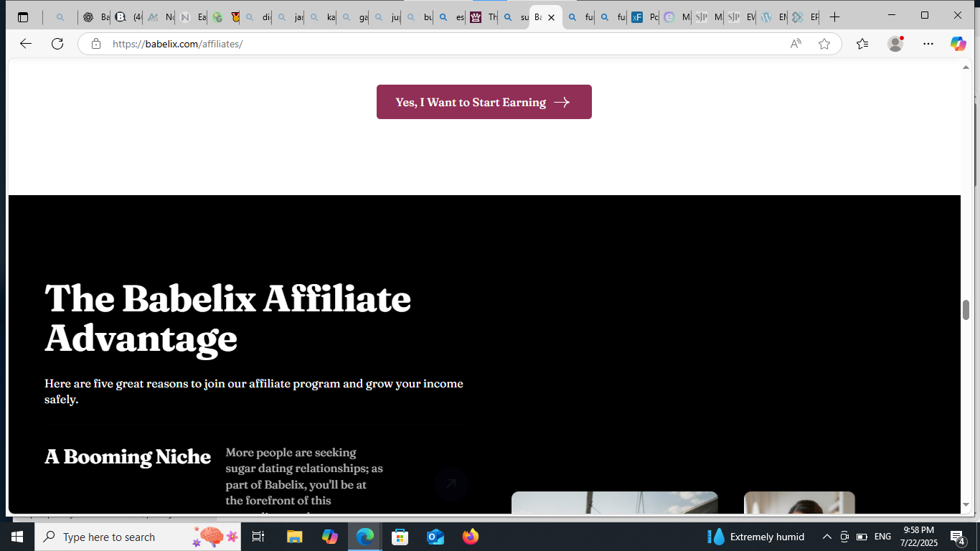Screen dimensions: 980x551
Task: Open the Extremely humid weather widget
Action: click(755, 537)
